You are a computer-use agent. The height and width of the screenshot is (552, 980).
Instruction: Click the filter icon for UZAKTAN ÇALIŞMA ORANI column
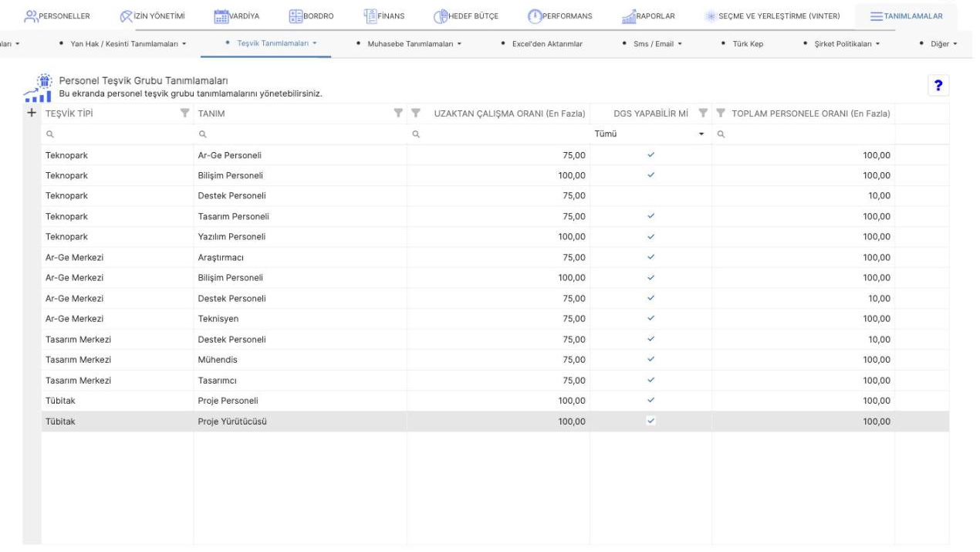(x=415, y=114)
